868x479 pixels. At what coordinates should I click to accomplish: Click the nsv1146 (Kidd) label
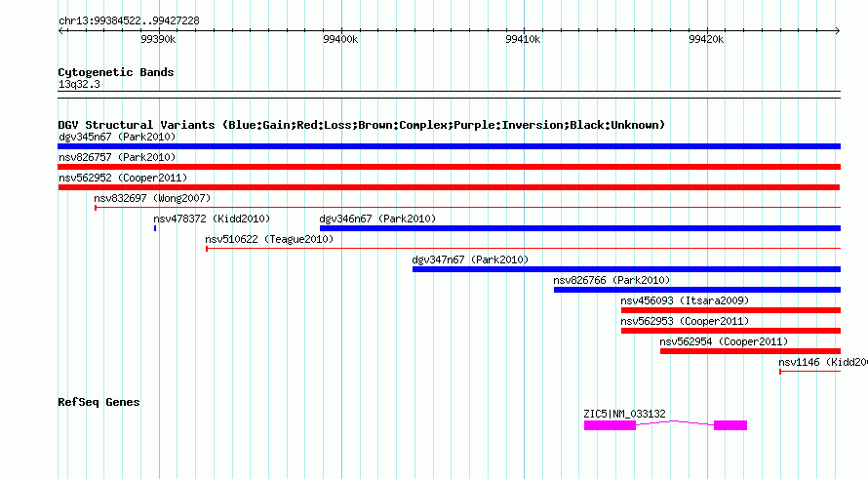pyautogui.click(x=823, y=362)
